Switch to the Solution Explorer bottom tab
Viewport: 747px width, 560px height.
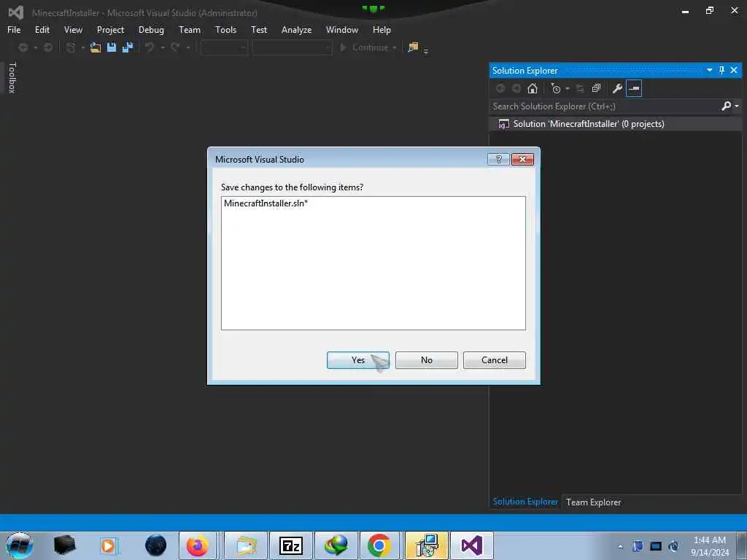525,502
